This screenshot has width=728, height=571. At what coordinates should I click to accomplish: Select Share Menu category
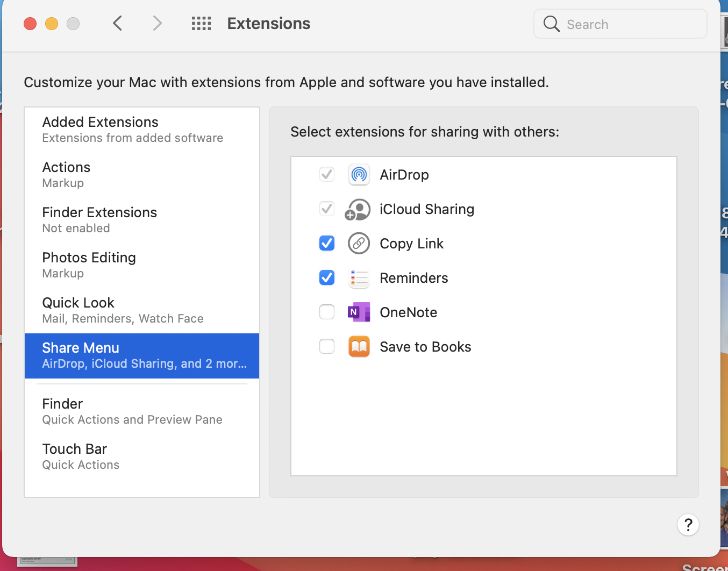click(x=142, y=355)
